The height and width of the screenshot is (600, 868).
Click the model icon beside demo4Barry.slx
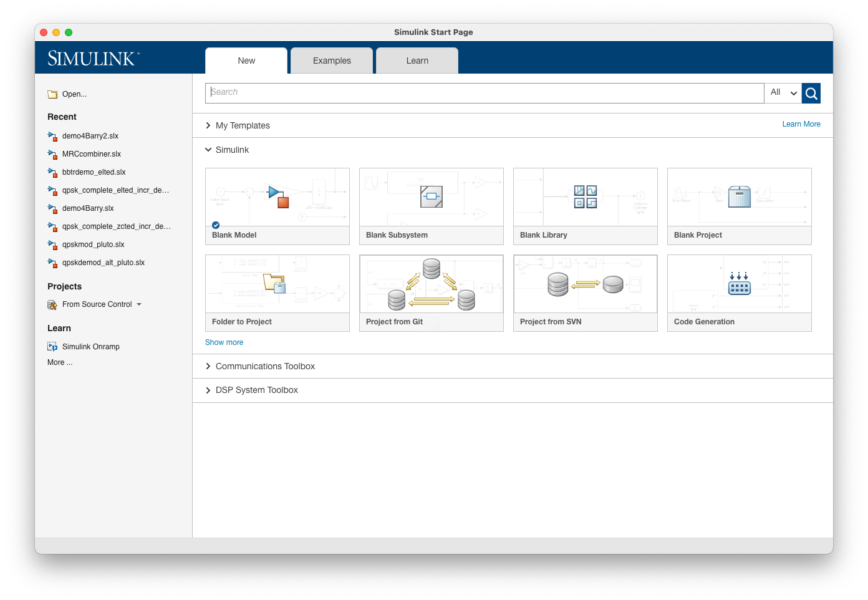[x=52, y=208]
